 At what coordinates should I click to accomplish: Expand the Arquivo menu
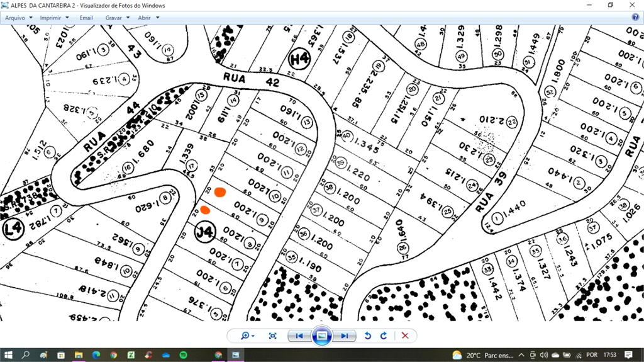(18, 18)
